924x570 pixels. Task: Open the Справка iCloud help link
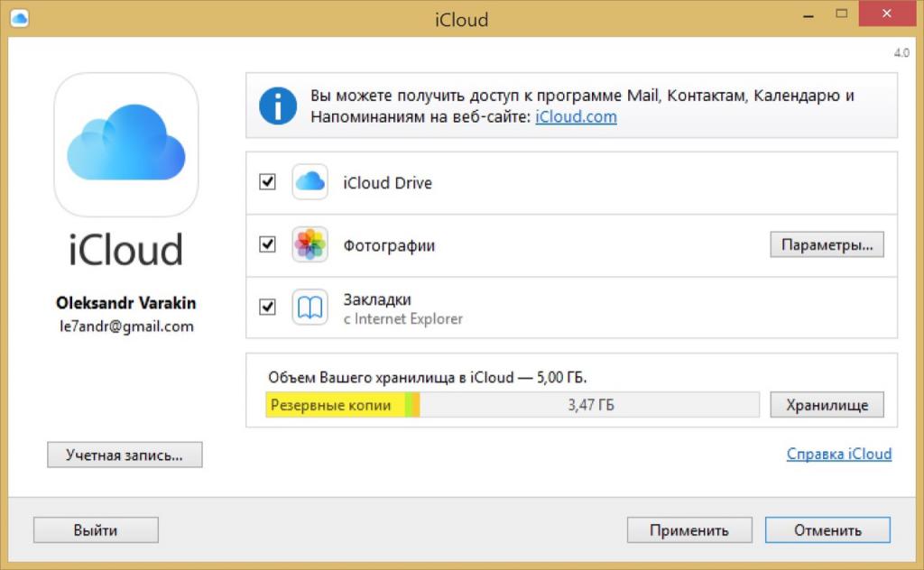click(x=838, y=454)
